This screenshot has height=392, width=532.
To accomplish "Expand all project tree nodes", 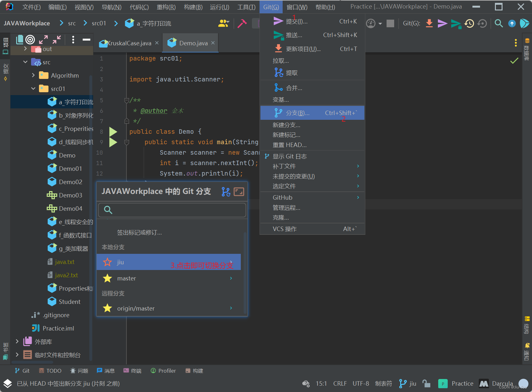I will coord(43,40).
